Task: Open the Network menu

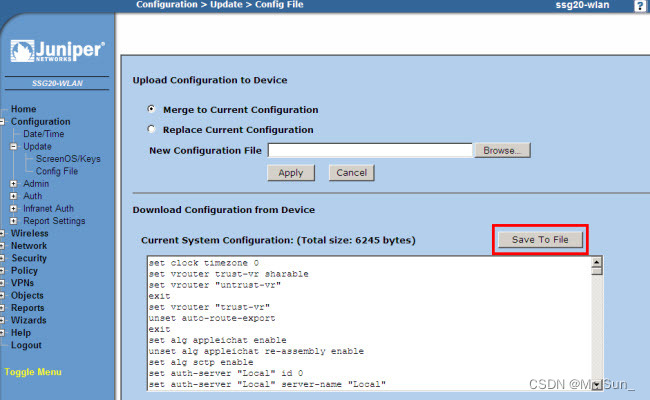Action: (x=29, y=246)
